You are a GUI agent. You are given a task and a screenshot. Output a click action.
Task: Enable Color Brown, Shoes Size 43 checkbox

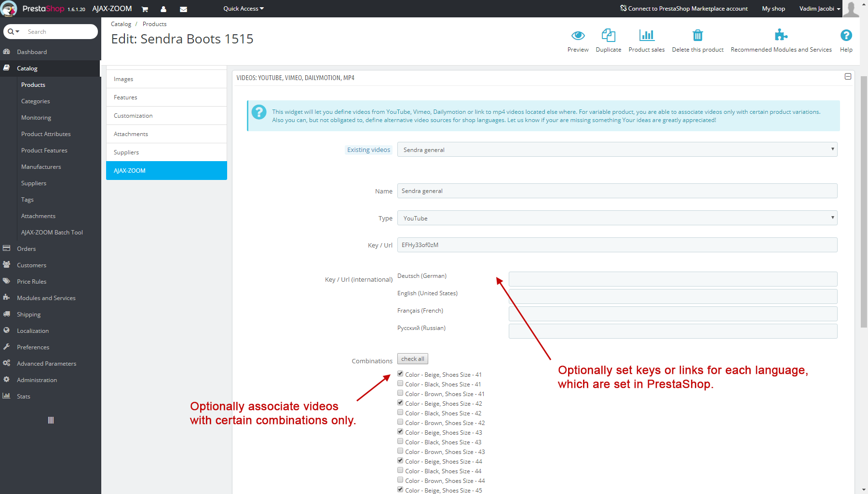click(x=400, y=451)
